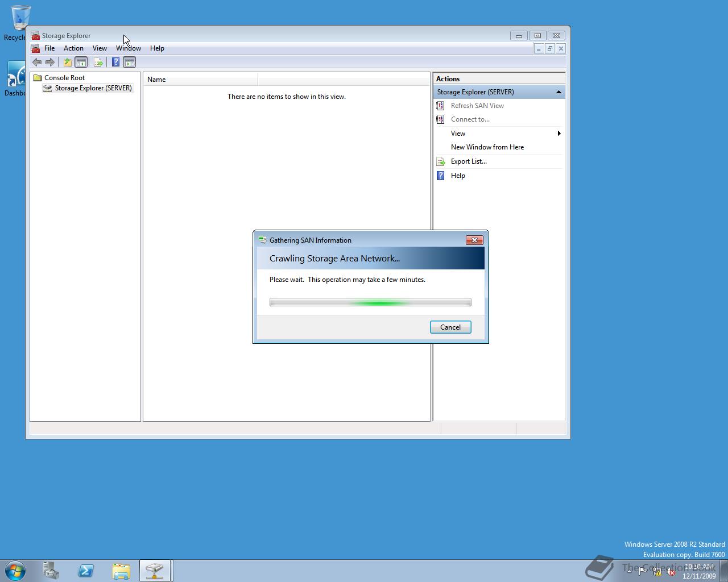Image resolution: width=728 pixels, height=582 pixels.
Task: Click the Storage Explorer taskbar button
Action: tap(155, 571)
